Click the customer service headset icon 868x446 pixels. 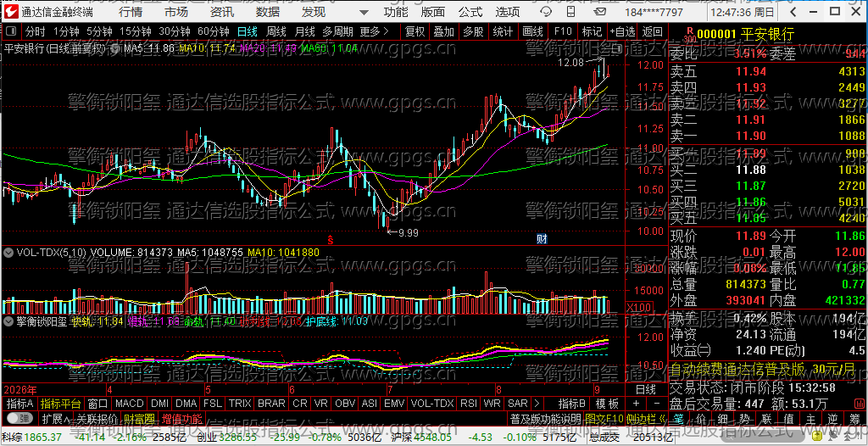point(546,12)
